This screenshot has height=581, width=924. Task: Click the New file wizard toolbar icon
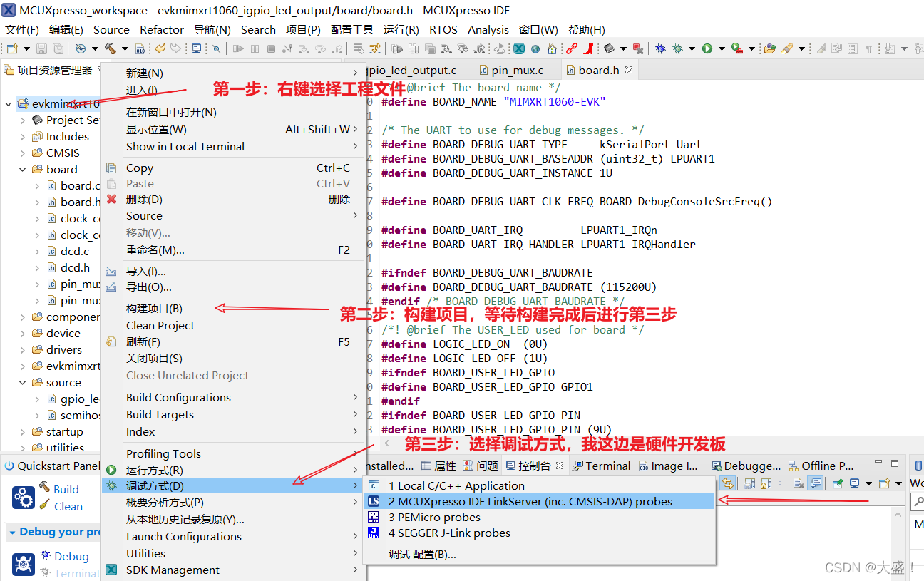[12, 48]
